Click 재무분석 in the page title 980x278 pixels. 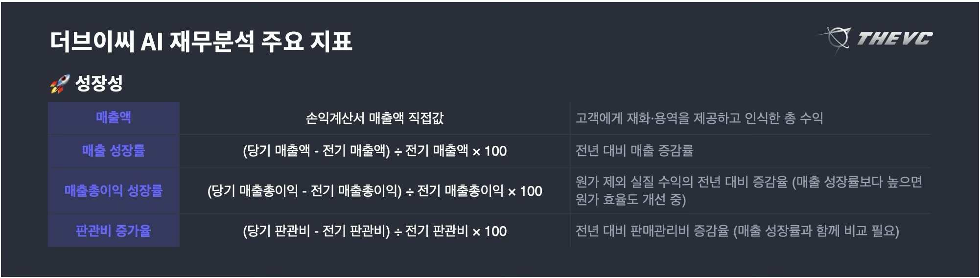click(x=211, y=41)
